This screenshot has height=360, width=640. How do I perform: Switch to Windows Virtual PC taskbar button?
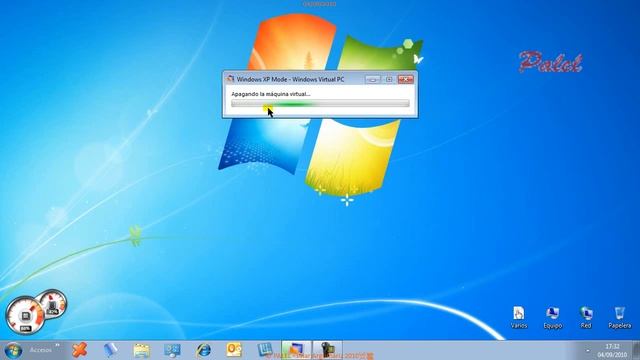point(296,350)
